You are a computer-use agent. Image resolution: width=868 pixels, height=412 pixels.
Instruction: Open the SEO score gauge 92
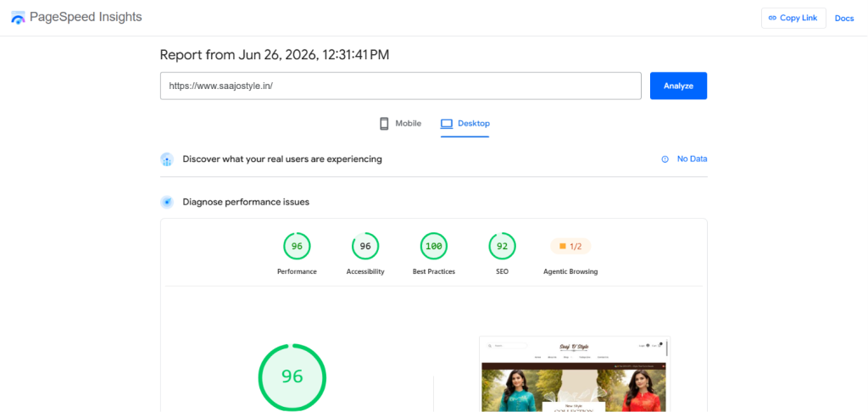pos(502,247)
